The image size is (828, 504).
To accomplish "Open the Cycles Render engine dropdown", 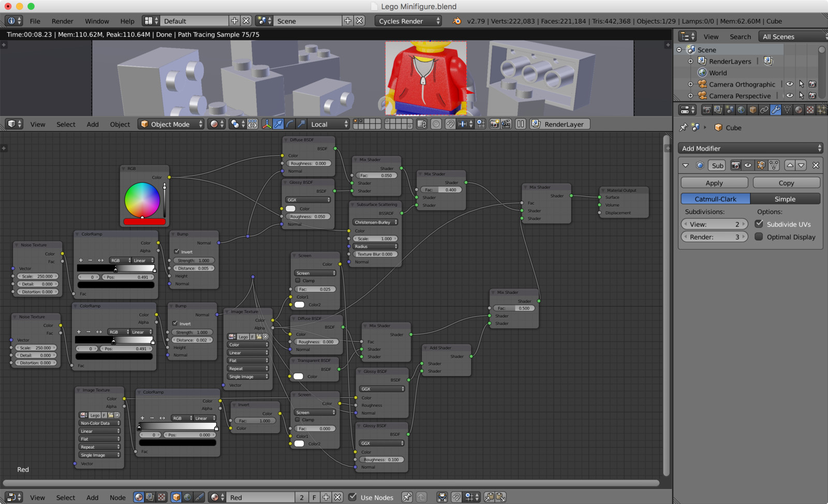I will (x=409, y=21).
